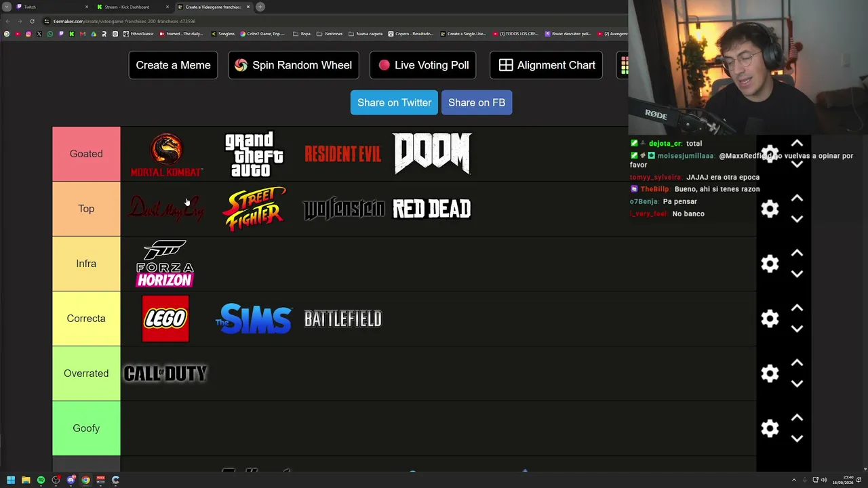
Task: Open the tab search dropdown
Action: (x=7, y=7)
